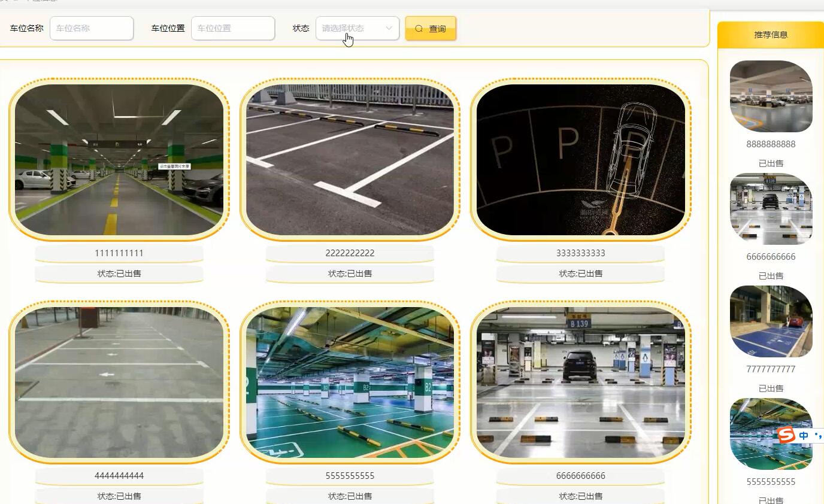Viewport: 824px width, 504px height.
Task: Click recommended 8888888888 label
Action: pos(771,144)
